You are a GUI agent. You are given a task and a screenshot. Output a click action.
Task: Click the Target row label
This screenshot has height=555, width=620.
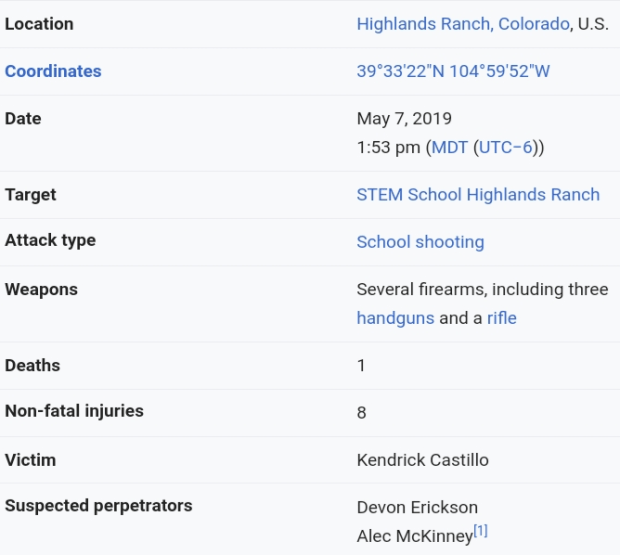(30, 195)
